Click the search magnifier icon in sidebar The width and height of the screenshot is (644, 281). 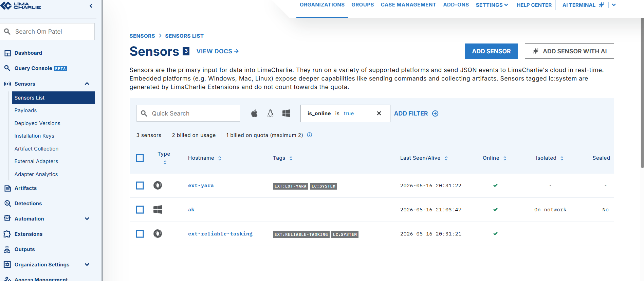click(7, 32)
